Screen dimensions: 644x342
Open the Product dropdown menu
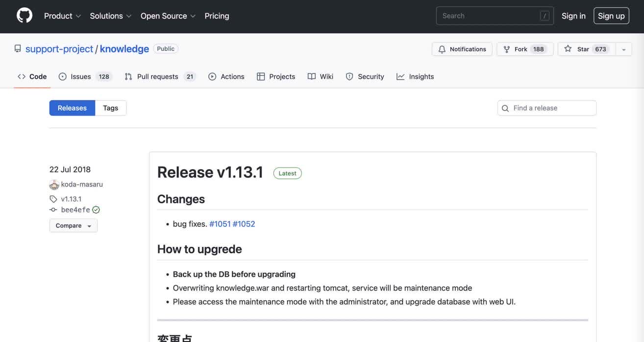(x=62, y=16)
